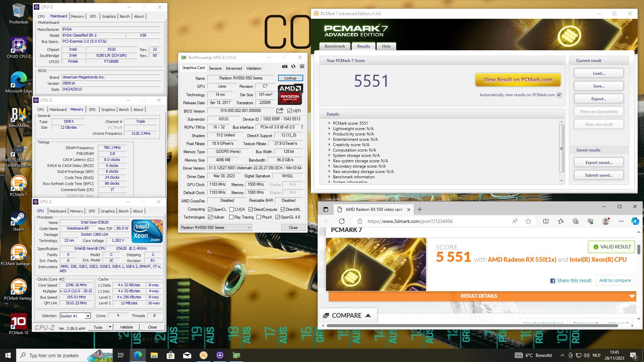Toggle the CUDA checkbox in GPU-Z
The height and width of the screenshot is (362, 644).
coord(231,209)
